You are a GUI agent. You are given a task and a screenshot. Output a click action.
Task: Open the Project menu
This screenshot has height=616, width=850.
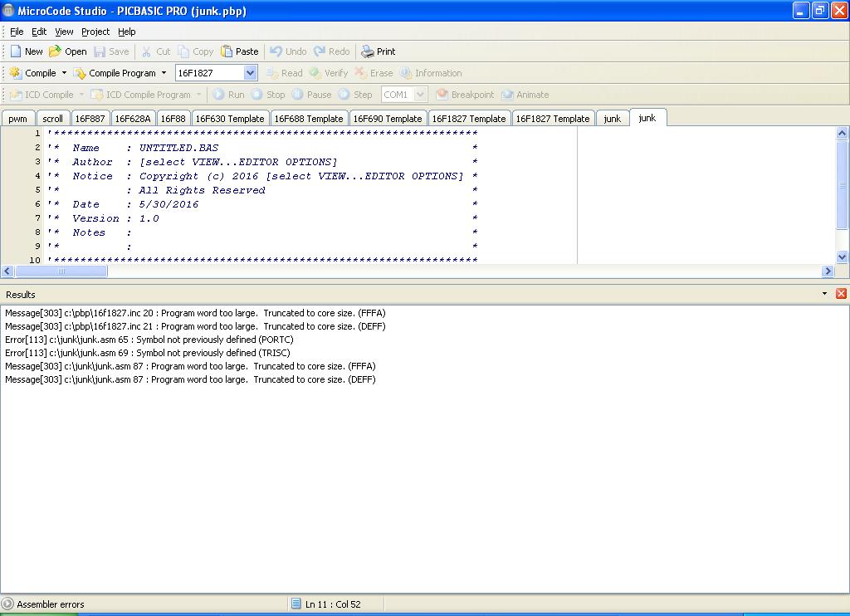point(95,32)
